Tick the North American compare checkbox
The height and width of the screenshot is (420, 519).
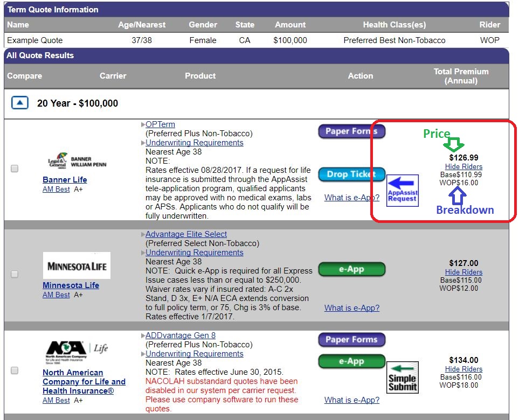pos(15,370)
